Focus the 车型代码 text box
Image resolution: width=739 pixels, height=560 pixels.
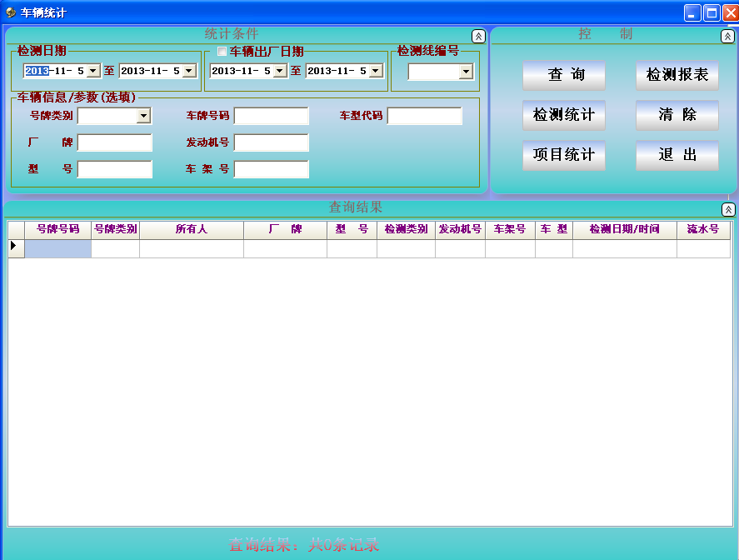[x=424, y=116]
